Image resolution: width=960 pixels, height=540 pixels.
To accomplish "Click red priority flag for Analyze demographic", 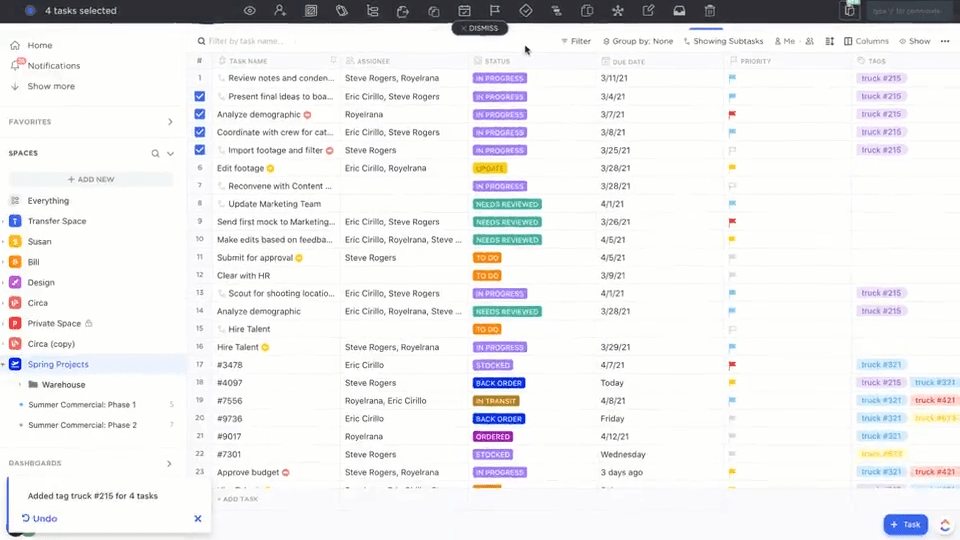I will click(x=732, y=114).
